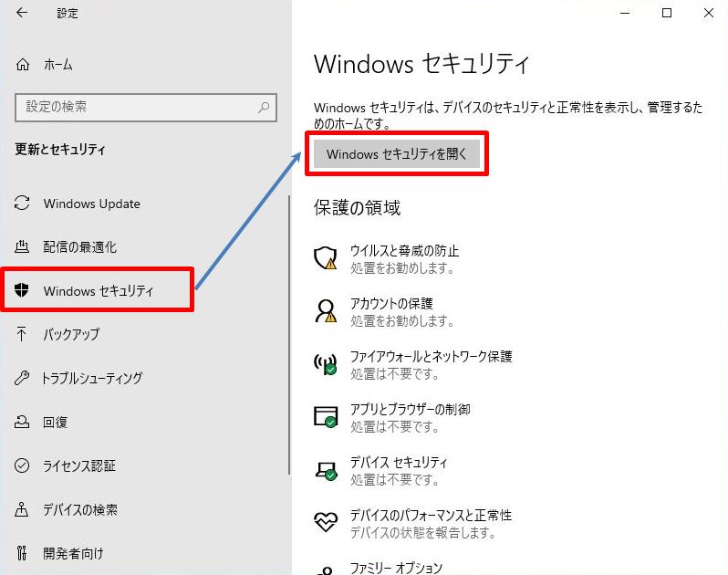
Task: Select Windows セキュリティ in sidebar
Action: click(98, 290)
